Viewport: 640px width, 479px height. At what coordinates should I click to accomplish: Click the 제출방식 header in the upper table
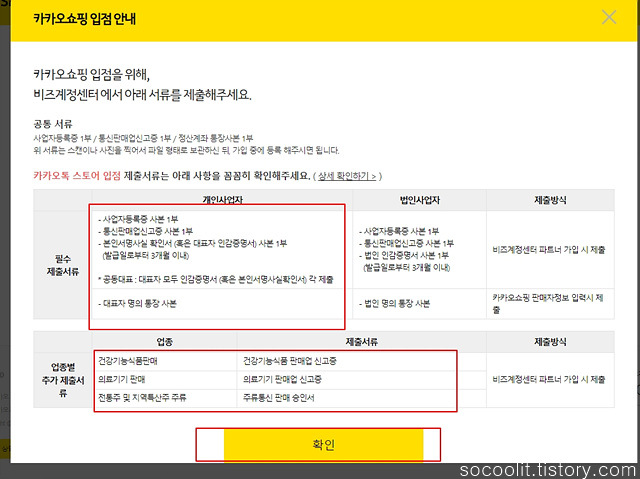click(550, 200)
